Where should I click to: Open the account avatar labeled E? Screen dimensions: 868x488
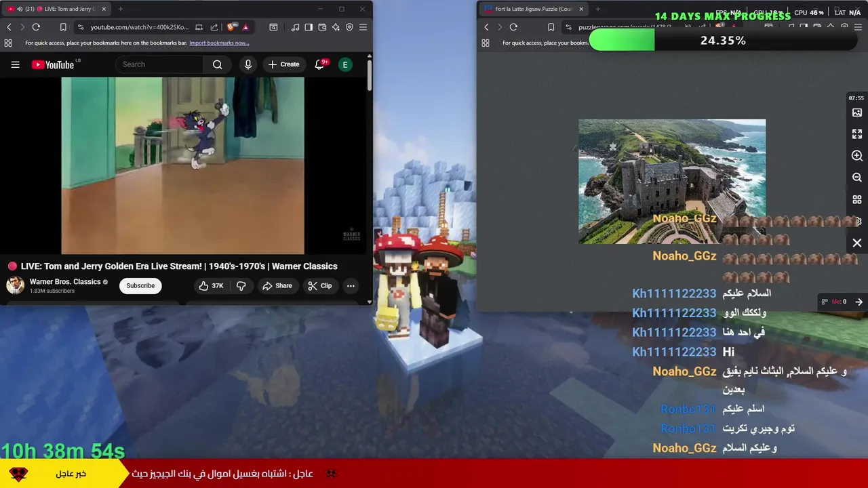(345, 64)
